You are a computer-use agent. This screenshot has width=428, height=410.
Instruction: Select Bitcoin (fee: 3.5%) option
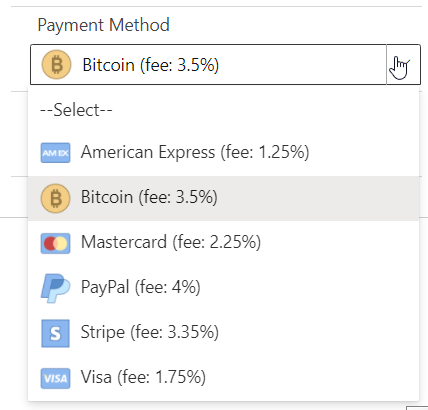tap(223, 198)
